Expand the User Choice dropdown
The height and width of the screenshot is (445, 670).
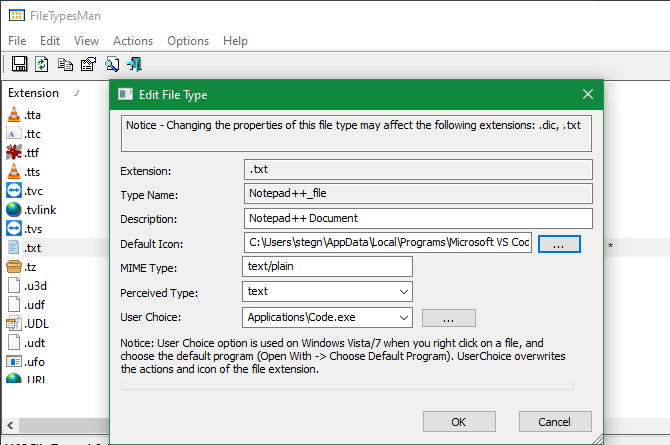click(403, 318)
